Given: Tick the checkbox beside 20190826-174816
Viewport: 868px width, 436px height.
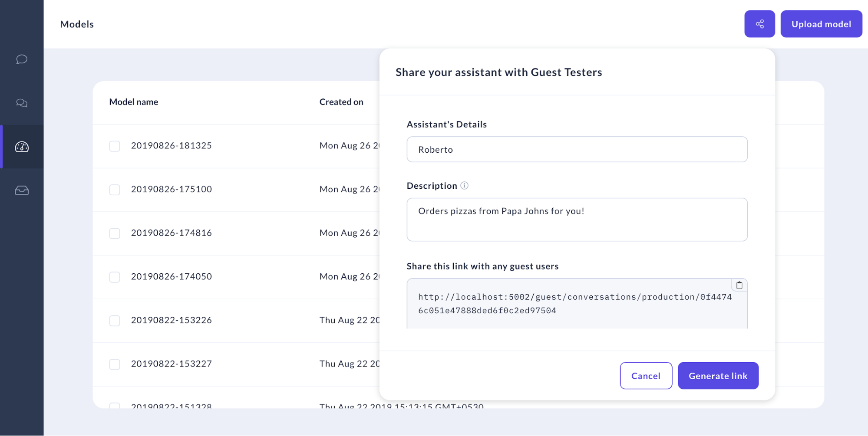Looking at the screenshot, I should point(115,233).
